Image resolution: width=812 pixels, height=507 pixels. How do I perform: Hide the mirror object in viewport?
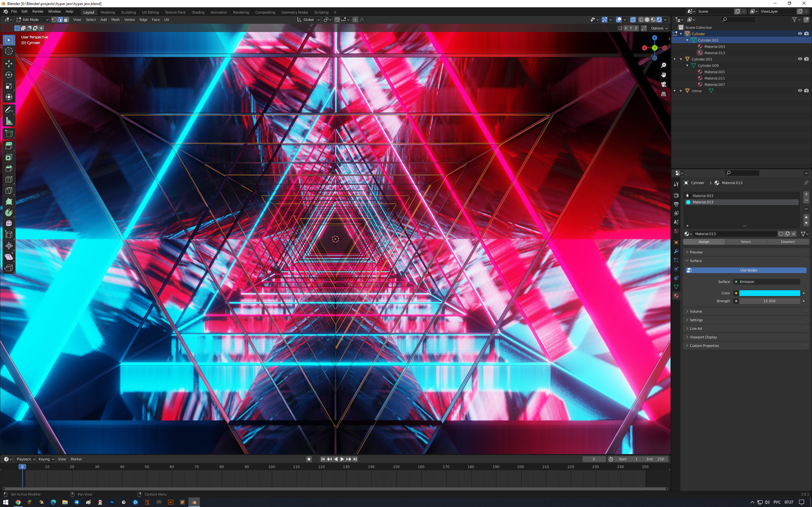coord(800,91)
